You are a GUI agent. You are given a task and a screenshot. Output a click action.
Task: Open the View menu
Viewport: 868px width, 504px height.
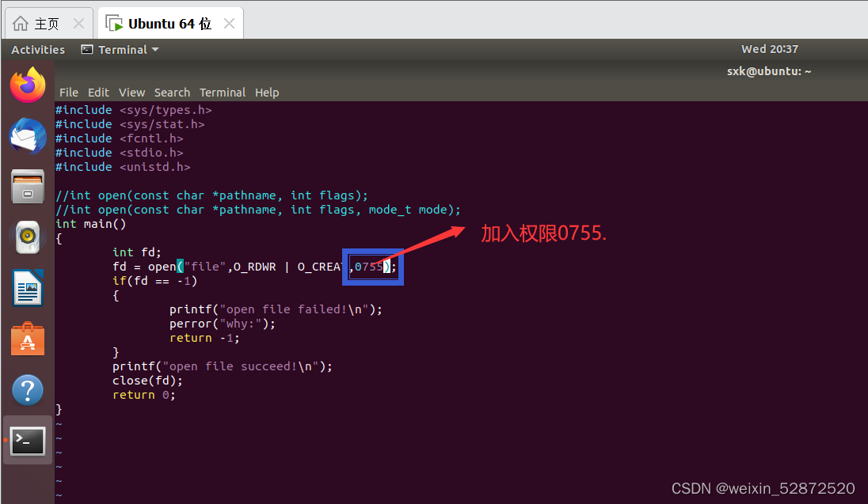pyautogui.click(x=131, y=93)
